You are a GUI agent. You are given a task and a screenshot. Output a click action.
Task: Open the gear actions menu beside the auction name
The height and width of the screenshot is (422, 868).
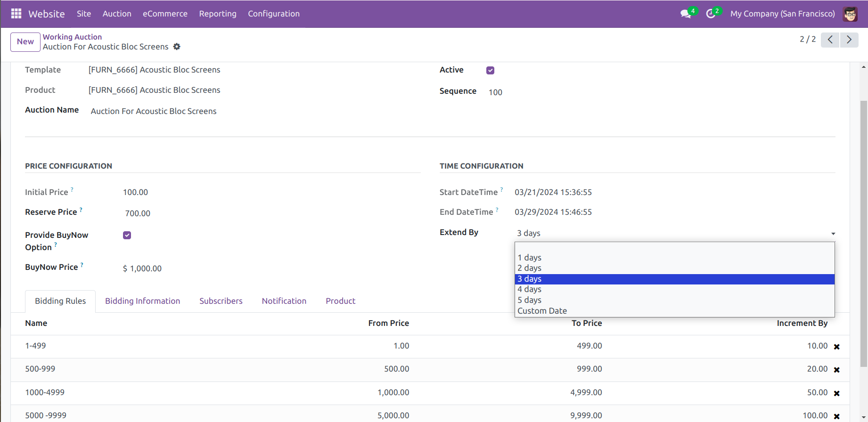click(x=177, y=47)
